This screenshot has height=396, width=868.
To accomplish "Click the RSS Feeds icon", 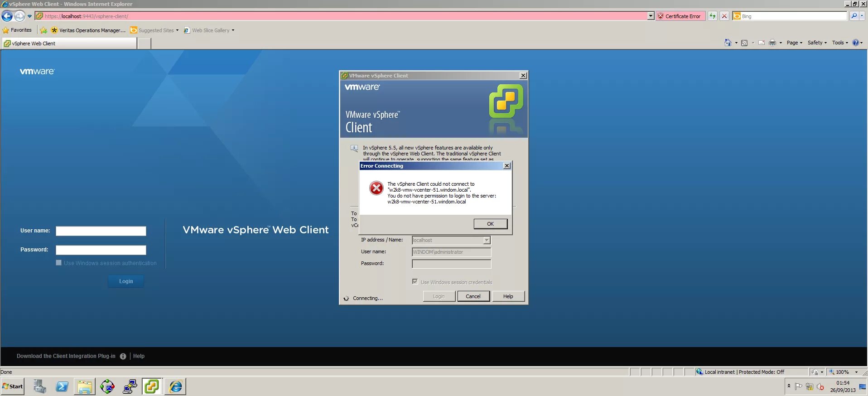I will (744, 43).
